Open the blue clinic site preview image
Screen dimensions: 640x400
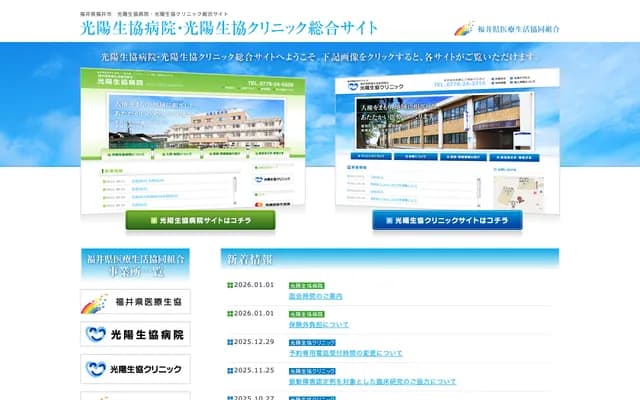(x=447, y=140)
